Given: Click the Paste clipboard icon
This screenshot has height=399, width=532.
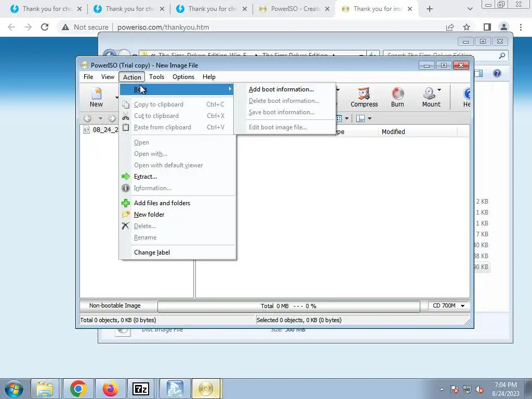Looking at the screenshot, I should tap(126, 127).
